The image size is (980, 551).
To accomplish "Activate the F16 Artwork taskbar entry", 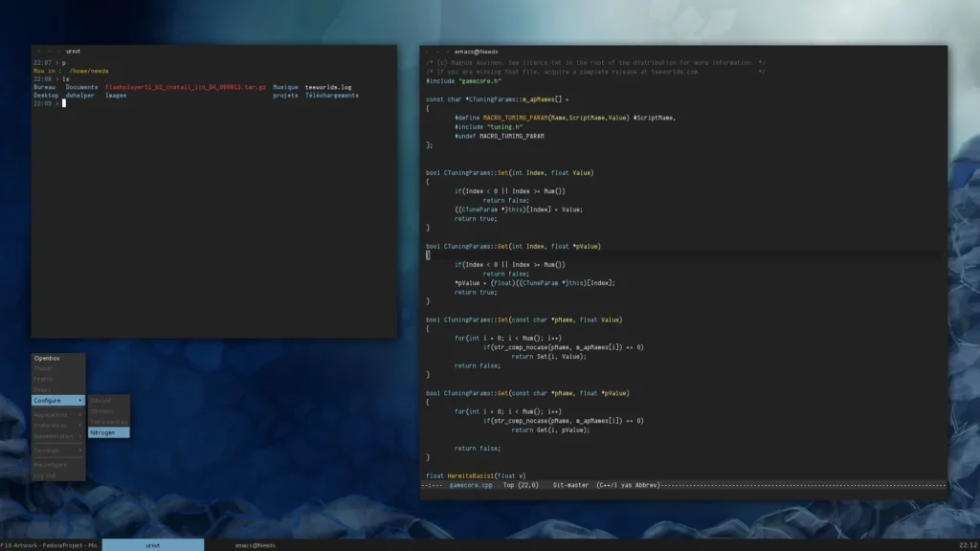I will pos(51,544).
